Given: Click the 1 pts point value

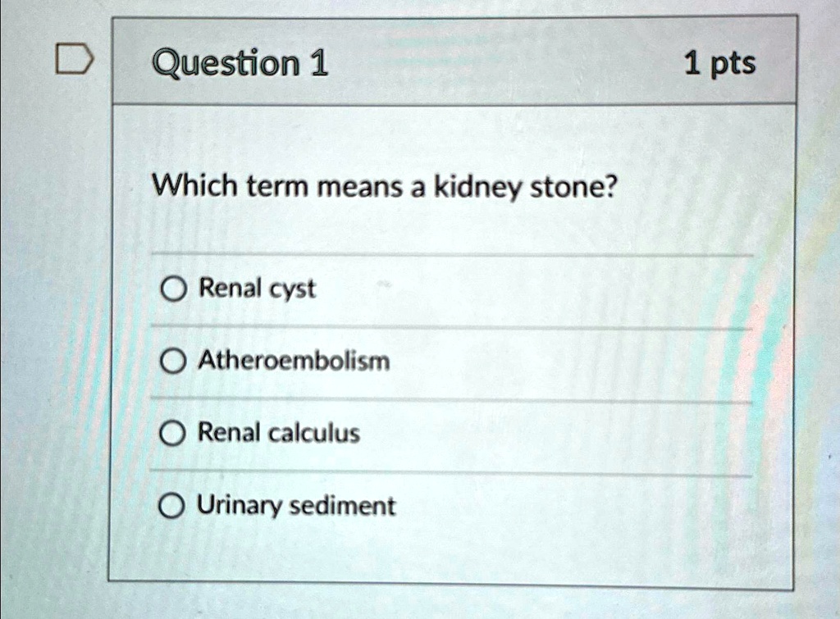Looking at the screenshot, I should coord(719,64).
